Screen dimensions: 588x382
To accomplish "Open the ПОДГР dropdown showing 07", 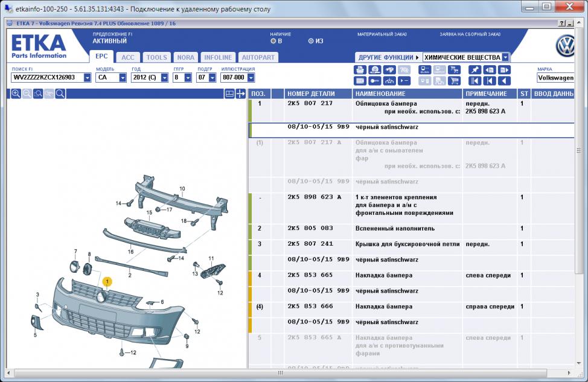I will (x=213, y=78).
